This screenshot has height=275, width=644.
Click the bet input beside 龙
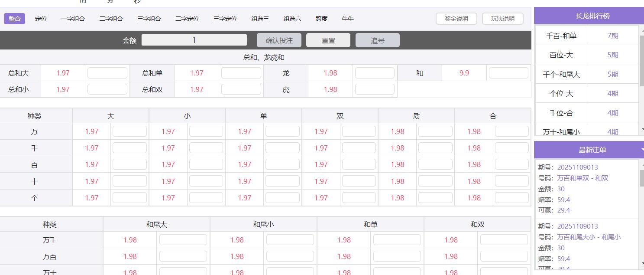(x=374, y=72)
